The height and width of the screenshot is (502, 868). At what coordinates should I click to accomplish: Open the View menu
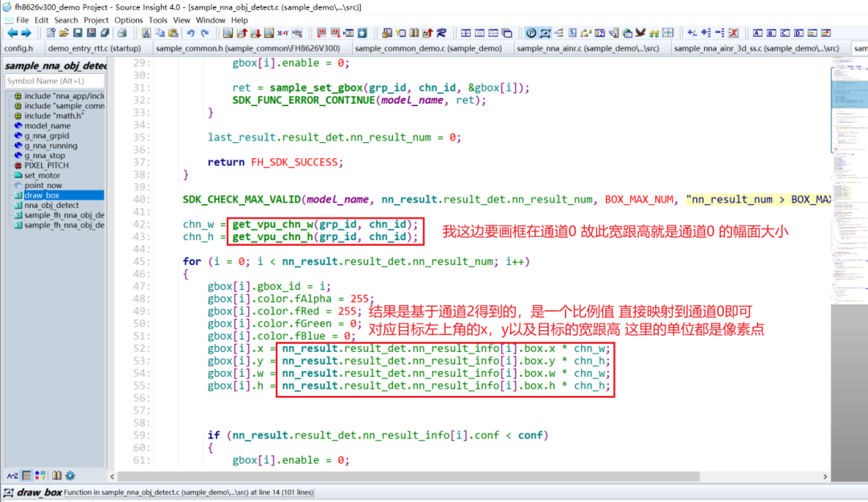click(182, 20)
